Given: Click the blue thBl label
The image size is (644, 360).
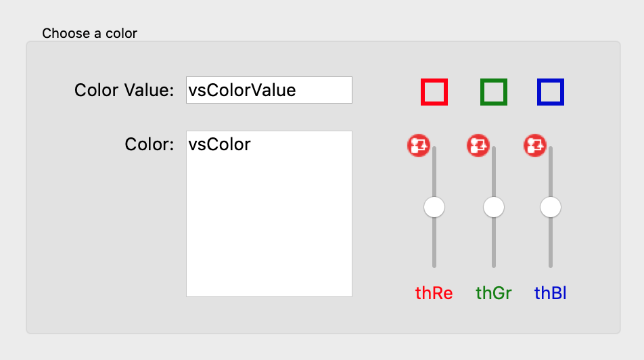Looking at the screenshot, I should pyautogui.click(x=551, y=293).
